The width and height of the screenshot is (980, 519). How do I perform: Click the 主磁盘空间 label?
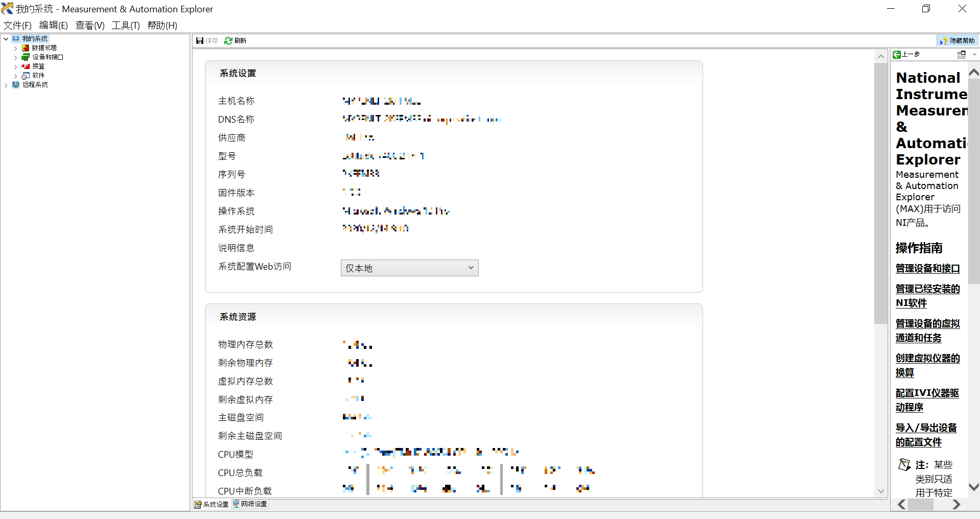coord(241,418)
